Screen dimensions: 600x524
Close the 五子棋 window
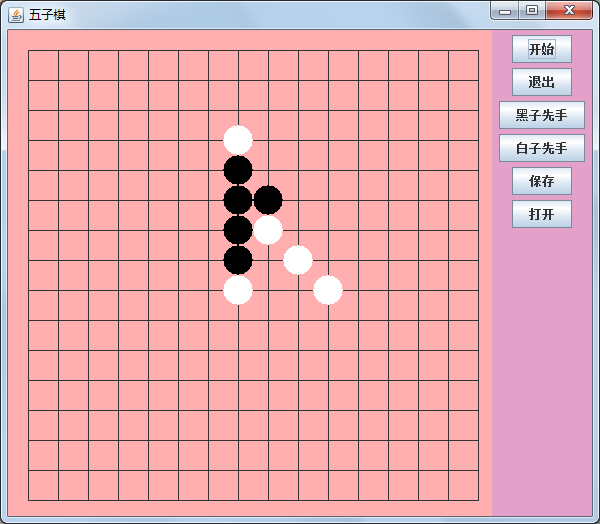coord(569,10)
